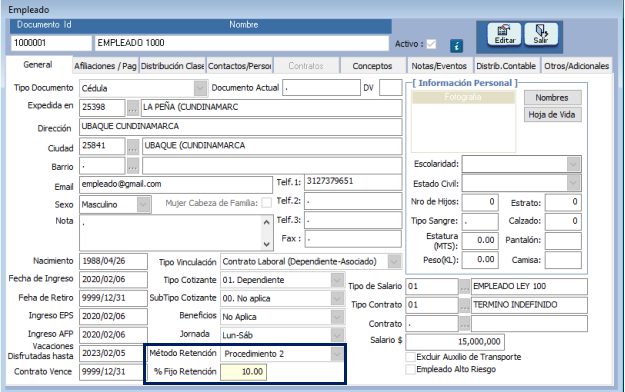
Task: Click the Fotografía photo placeholder
Action: 463,121
